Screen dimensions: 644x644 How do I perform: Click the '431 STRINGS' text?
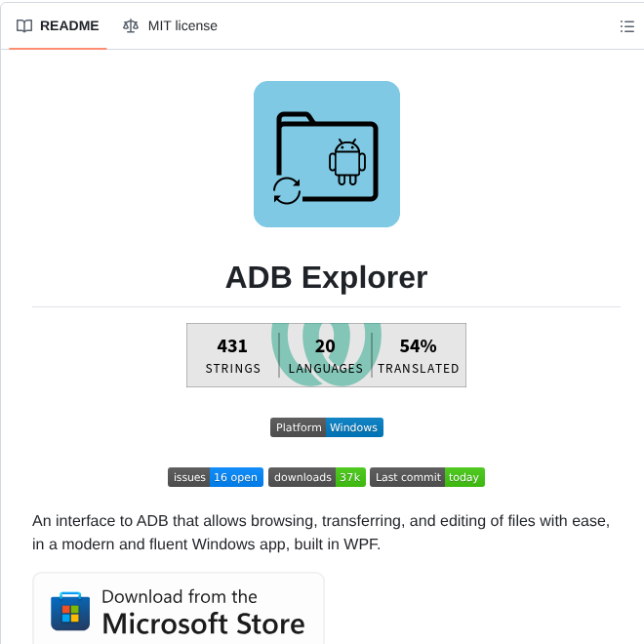coord(233,356)
